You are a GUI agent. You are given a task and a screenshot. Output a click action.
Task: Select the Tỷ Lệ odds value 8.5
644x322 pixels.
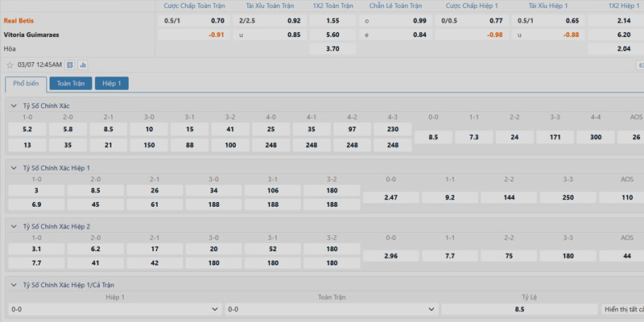[x=519, y=309]
